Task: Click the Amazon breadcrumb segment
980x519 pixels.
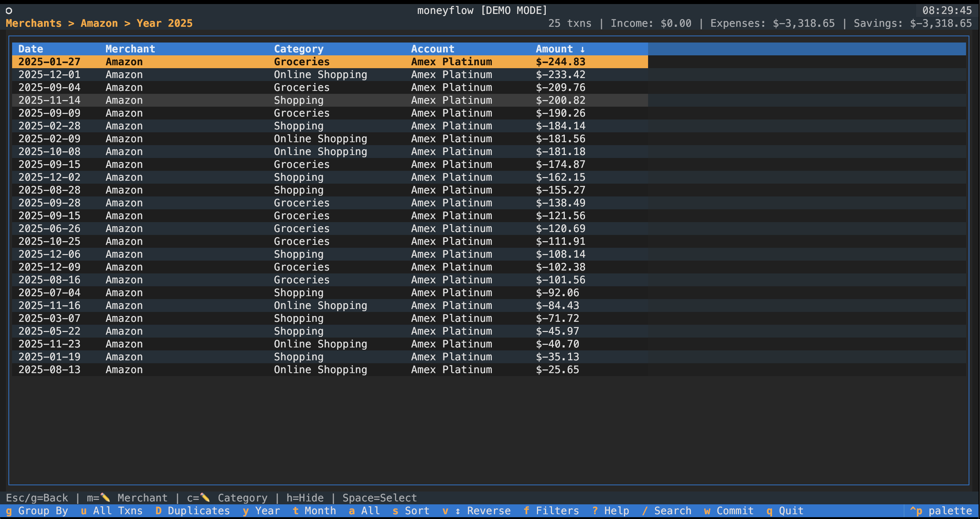Action: pyautogui.click(x=99, y=23)
